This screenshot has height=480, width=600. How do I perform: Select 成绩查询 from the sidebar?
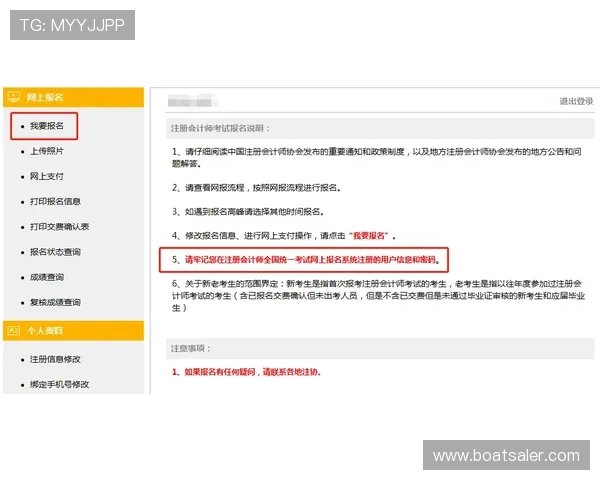pyautogui.click(x=47, y=277)
